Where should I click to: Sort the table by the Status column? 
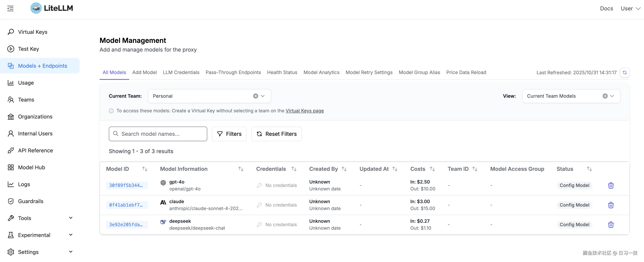click(589, 169)
